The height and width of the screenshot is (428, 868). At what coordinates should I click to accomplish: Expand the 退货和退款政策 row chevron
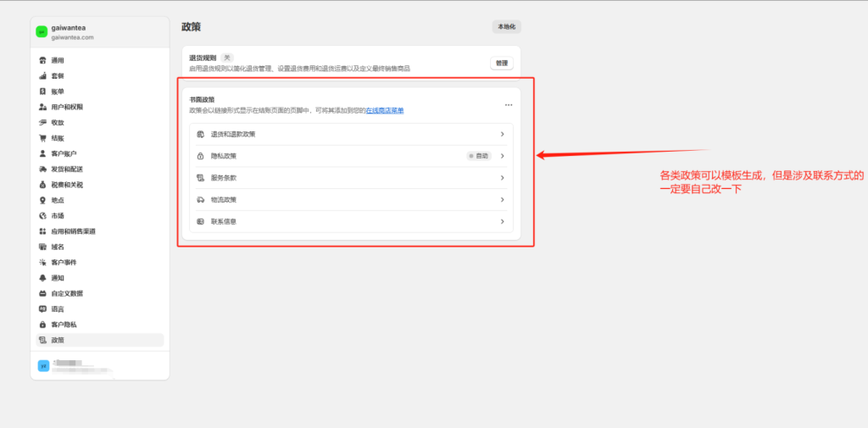click(x=502, y=134)
